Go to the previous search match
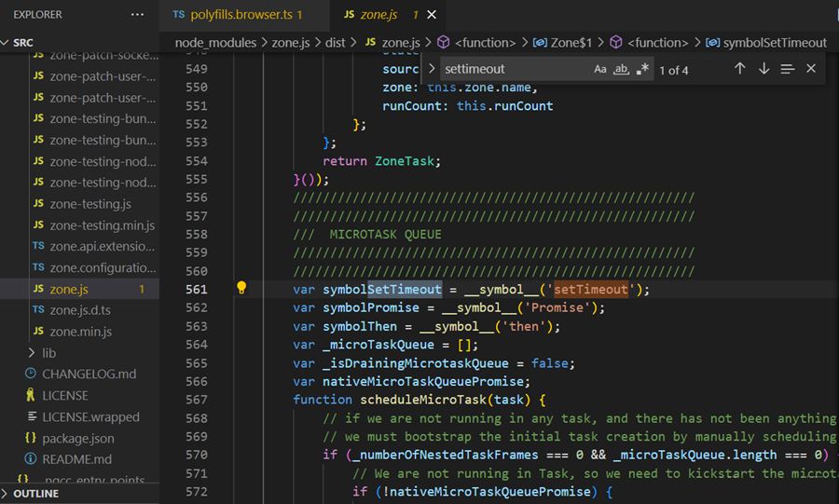 [740, 69]
